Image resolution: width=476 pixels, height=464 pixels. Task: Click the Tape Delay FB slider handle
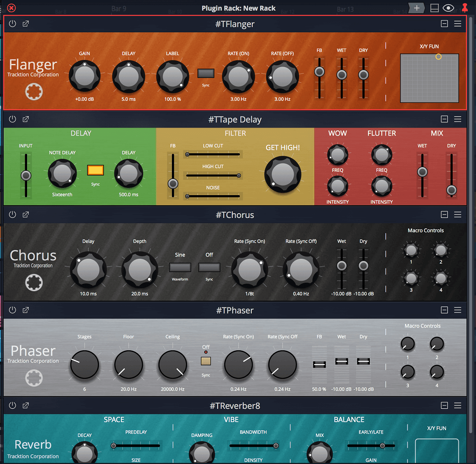pyautogui.click(x=173, y=183)
